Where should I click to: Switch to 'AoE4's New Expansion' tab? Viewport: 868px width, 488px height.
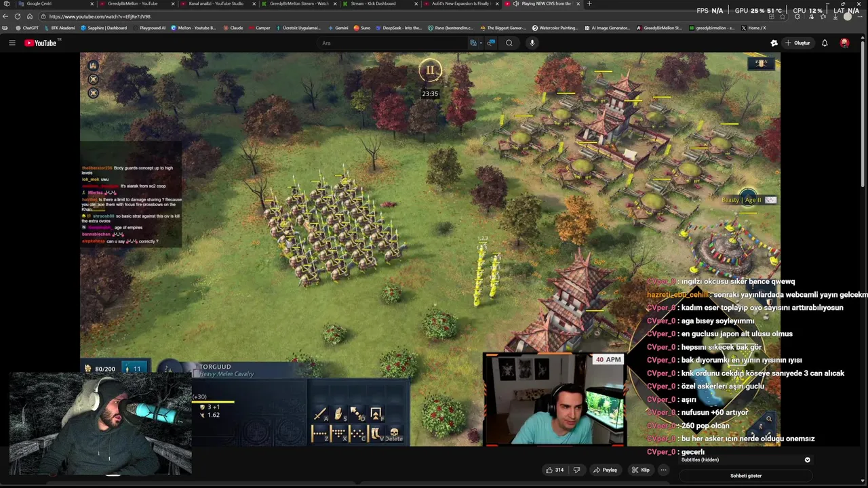(460, 3)
